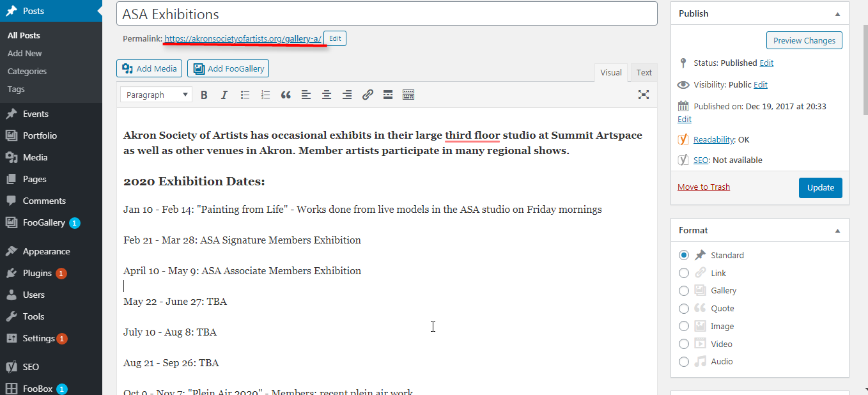Open Add New post submenu item

click(x=25, y=53)
